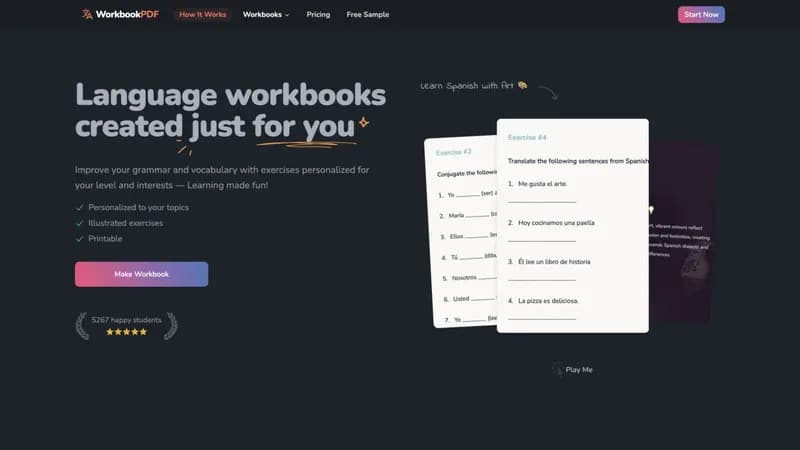Image resolution: width=800 pixels, height=450 pixels.
Task: Click the 'La pizza es deliciosa.' sentence
Action: [x=548, y=301]
